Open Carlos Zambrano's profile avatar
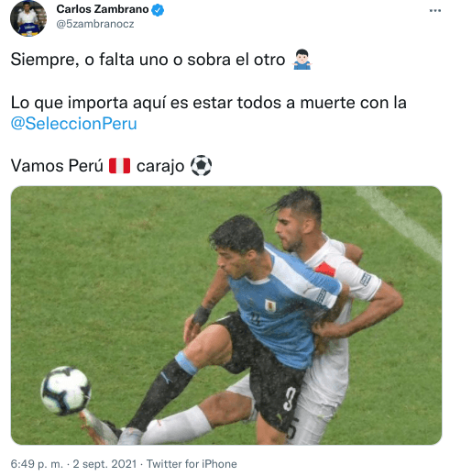Image resolution: width=450 pixels, height=476 pixels. coord(28,18)
